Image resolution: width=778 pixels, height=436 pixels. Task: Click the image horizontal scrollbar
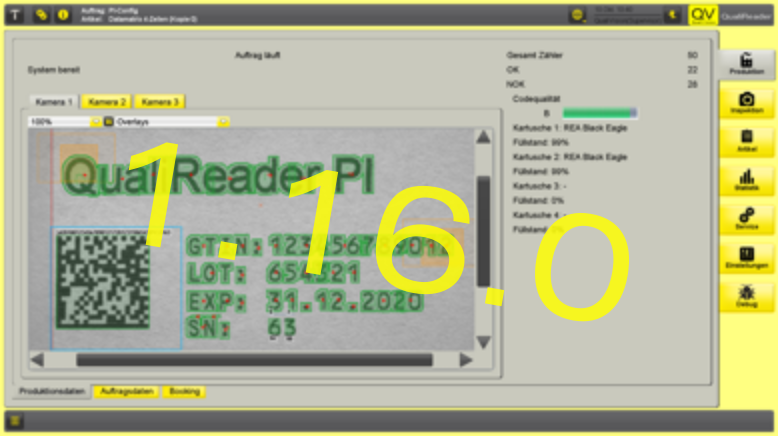pos(250,359)
